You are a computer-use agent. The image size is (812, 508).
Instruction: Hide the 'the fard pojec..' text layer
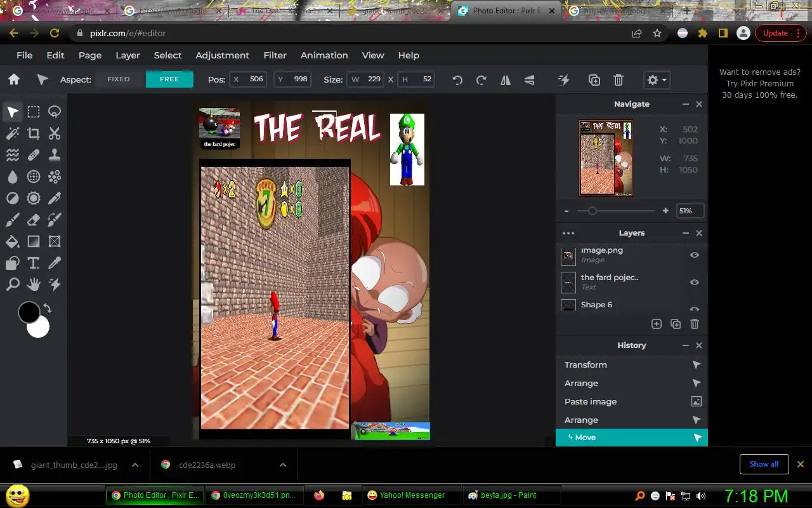695,282
